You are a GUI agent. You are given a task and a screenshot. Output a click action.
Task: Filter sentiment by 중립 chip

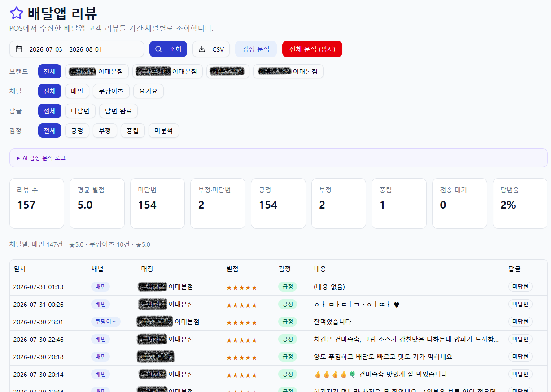pos(133,131)
